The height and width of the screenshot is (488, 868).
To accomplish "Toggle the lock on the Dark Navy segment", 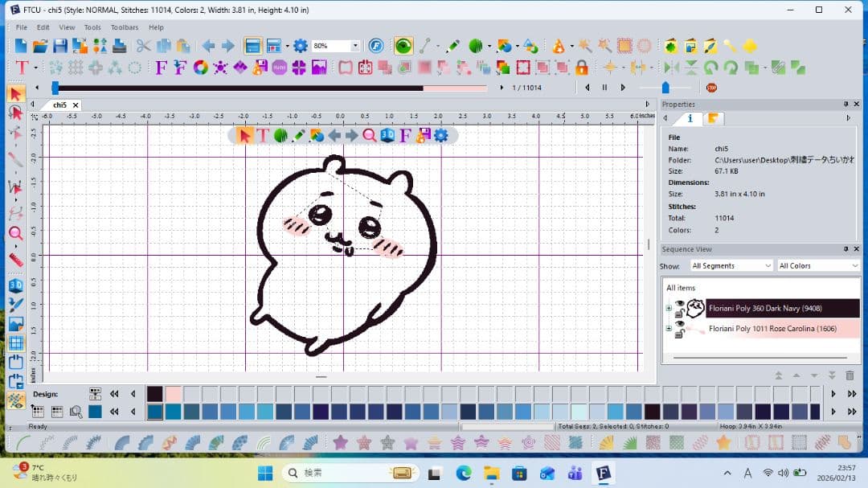I will click(x=679, y=314).
